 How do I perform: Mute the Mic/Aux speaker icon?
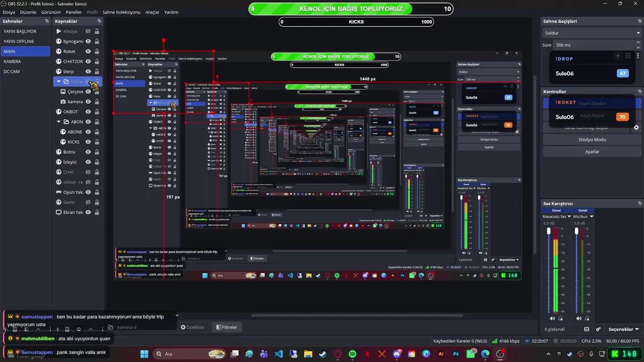pyautogui.click(x=579, y=318)
